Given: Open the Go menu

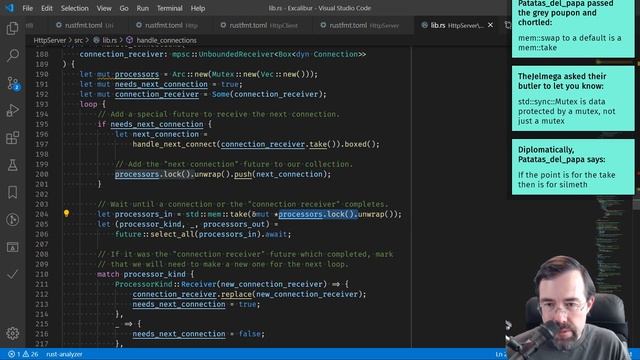Looking at the screenshot, I should [124, 8].
